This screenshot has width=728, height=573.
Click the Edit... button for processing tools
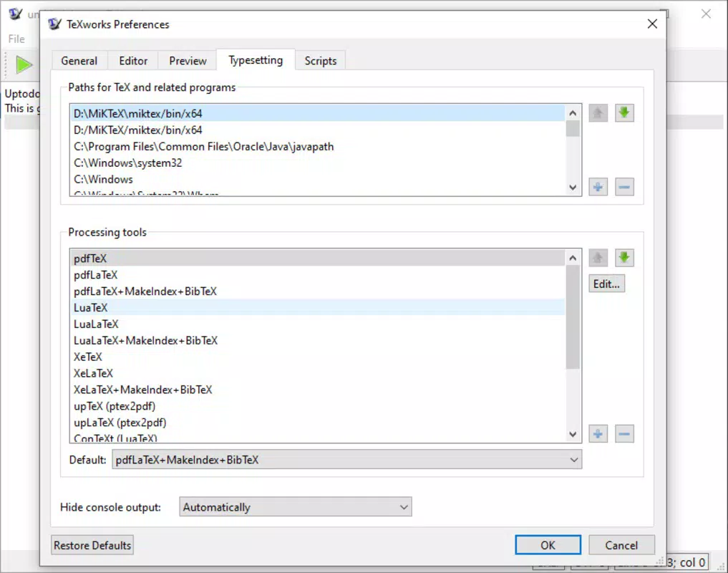tap(606, 284)
